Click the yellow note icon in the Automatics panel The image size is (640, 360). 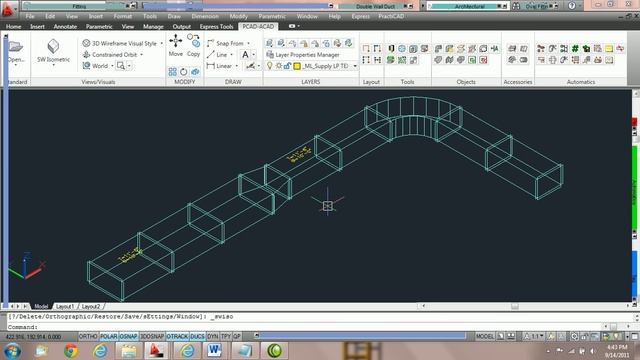pyautogui.click(x=609, y=49)
